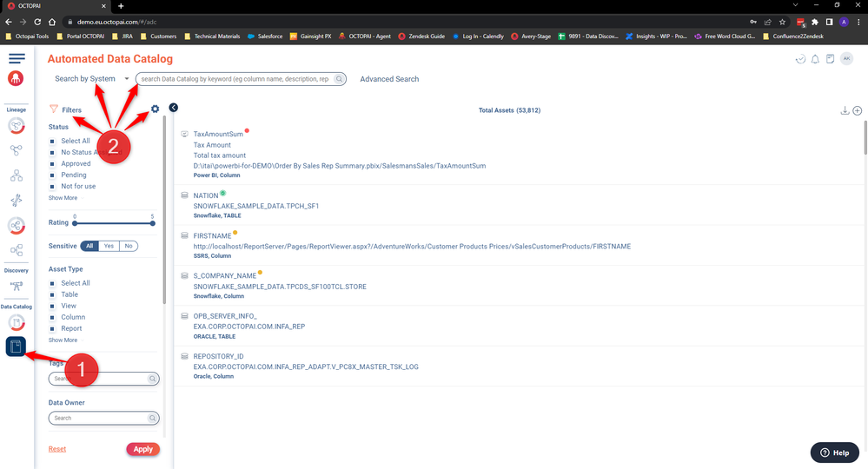
Task: Toggle the Pending status checkbox
Action: pos(52,175)
